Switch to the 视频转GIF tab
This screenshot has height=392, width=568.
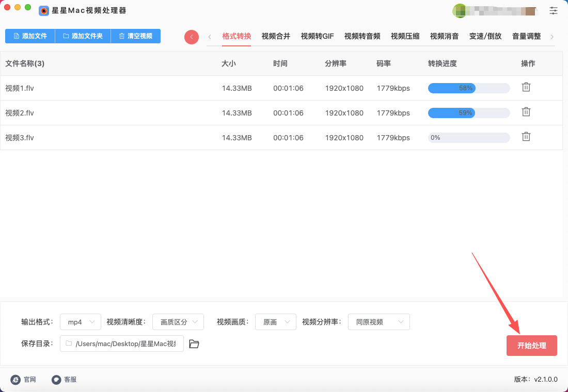coord(317,36)
